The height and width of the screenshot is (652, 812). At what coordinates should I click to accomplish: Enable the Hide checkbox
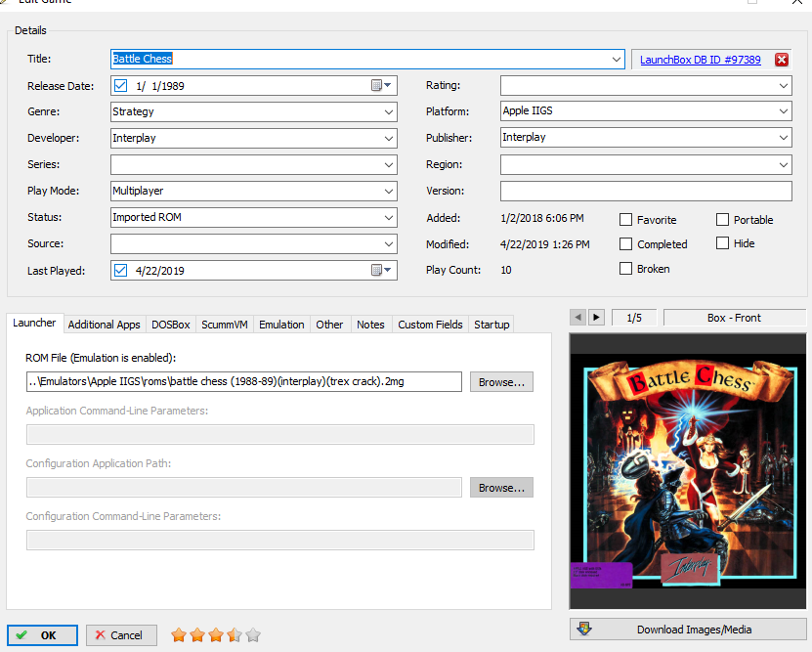[x=722, y=242]
